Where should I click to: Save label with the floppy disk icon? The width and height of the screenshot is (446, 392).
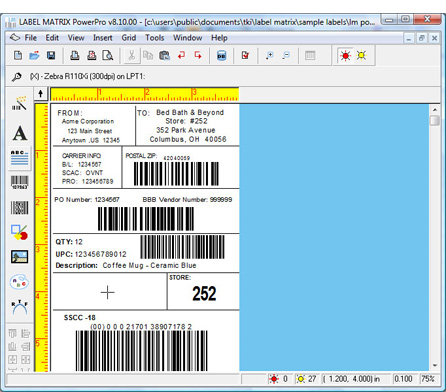[51, 55]
